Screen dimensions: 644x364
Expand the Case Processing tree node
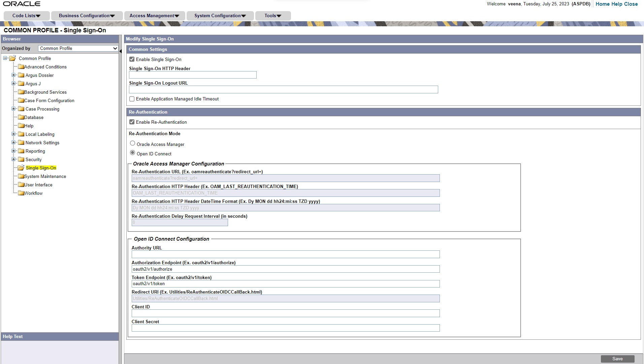[13, 109]
